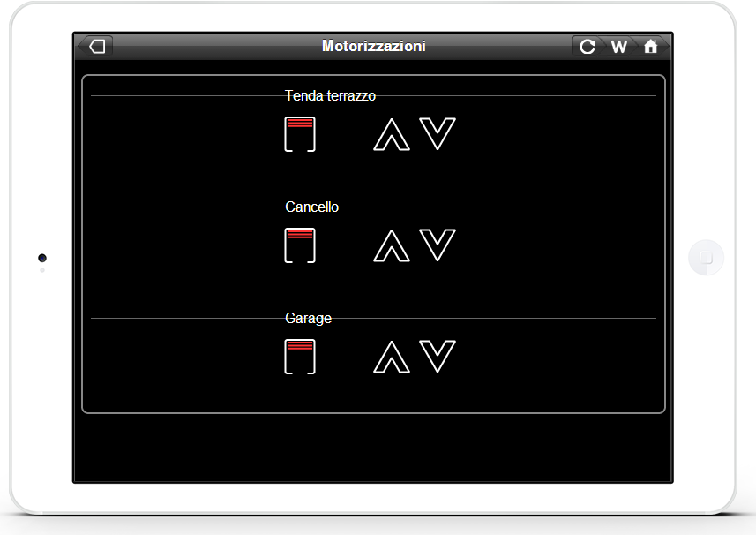Tap the Tenda terrazzo shutter status icon
The image size is (756, 535).
pos(300,134)
